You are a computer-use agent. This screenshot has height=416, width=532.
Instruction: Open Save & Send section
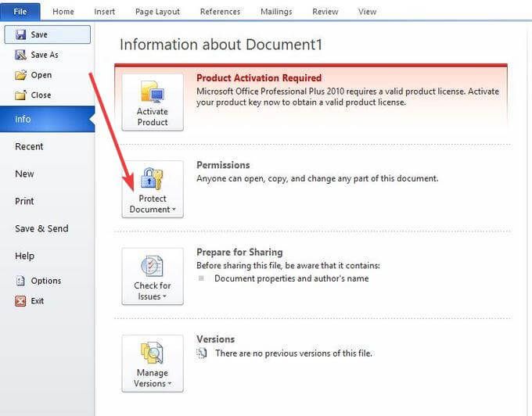[41, 228]
